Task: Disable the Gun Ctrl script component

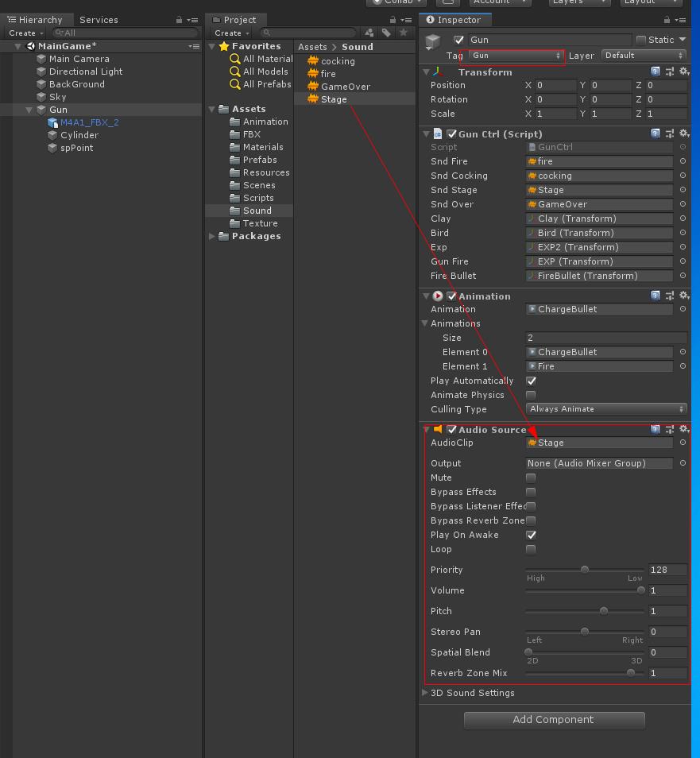Action: (451, 134)
